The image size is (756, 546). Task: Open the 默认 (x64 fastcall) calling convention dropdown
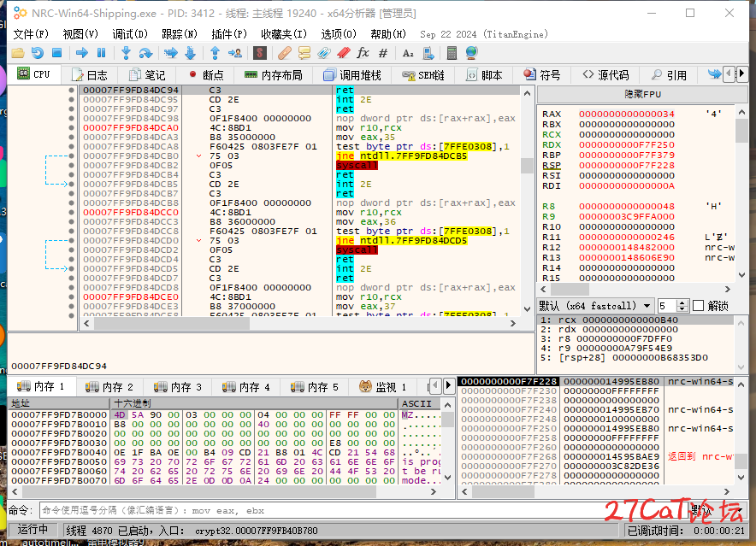tap(597, 306)
